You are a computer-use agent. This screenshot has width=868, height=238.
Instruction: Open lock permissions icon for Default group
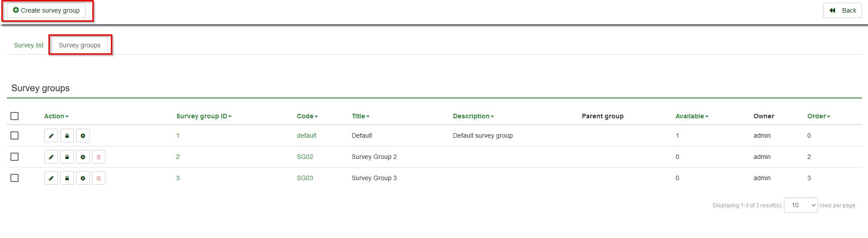click(x=67, y=135)
